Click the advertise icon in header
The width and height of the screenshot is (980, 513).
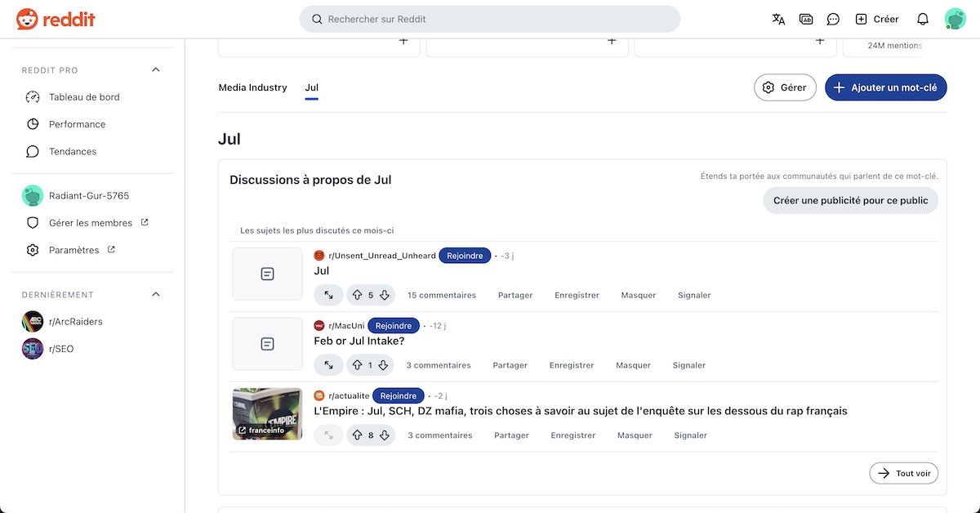point(806,19)
